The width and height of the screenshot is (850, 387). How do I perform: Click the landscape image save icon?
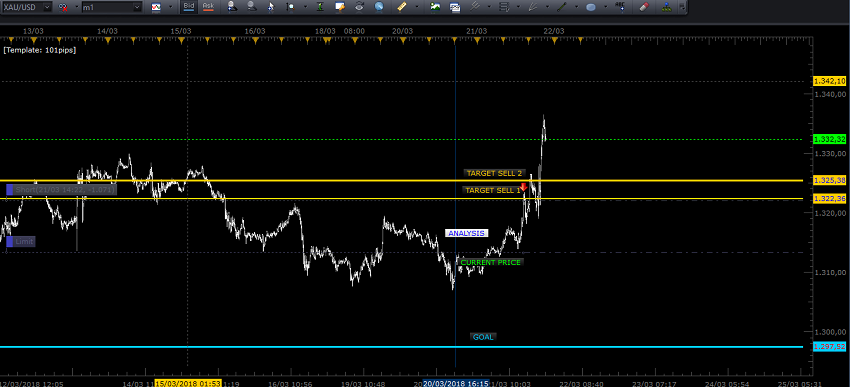click(435, 7)
